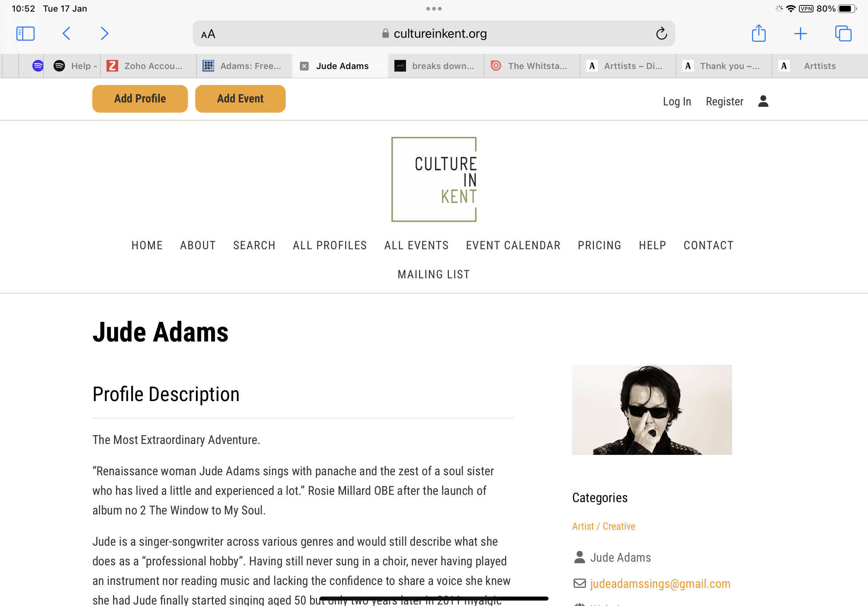Screen dimensions: 868x606
Task: Open the ALL PROFILES menu item
Action: [330, 245]
